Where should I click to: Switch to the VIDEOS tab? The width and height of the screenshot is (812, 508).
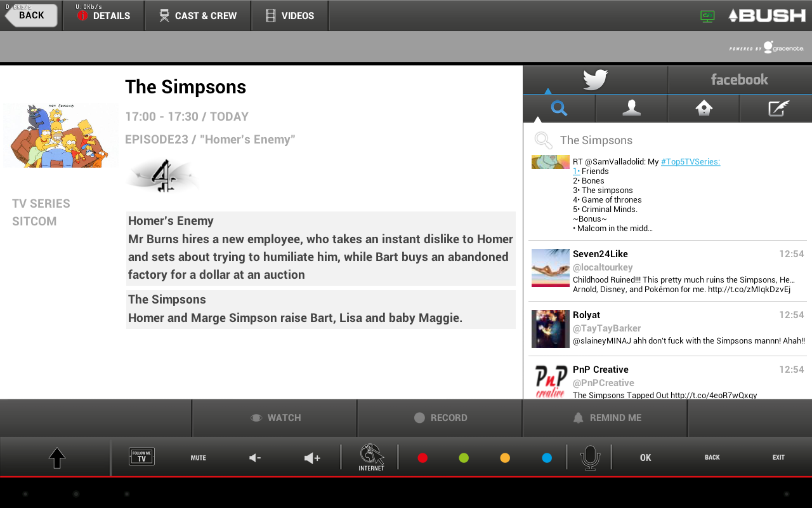290,16
